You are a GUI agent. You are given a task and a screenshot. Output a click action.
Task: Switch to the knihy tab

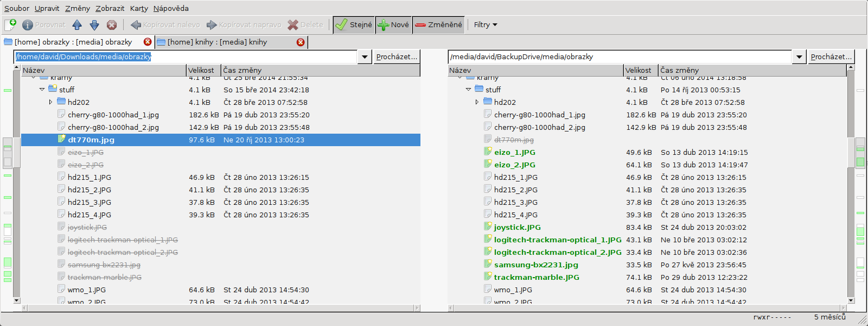tap(217, 42)
